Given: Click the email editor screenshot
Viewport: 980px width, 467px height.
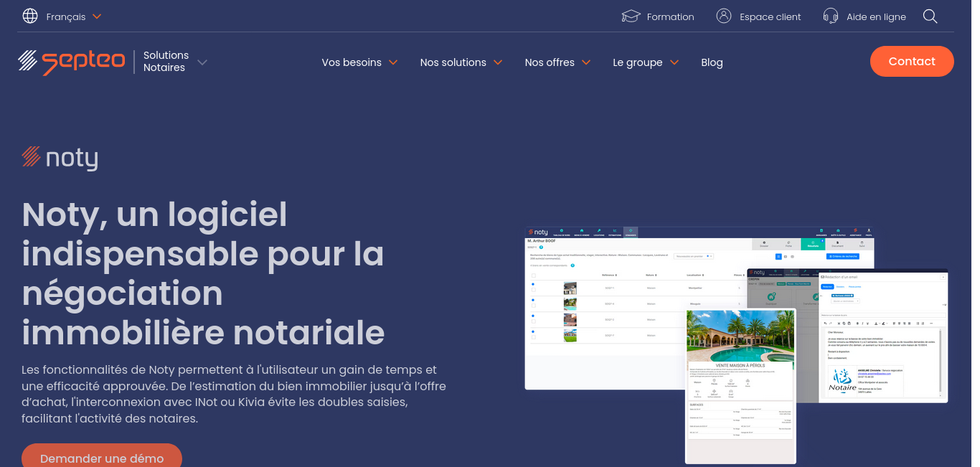Looking at the screenshot, I should (x=882, y=336).
